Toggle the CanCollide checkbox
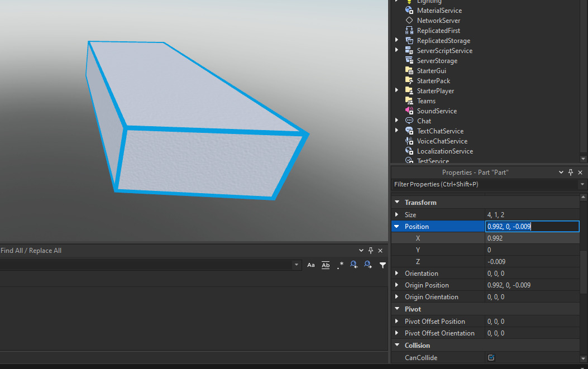The height and width of the screenshot is (369, 588). pyautogui.click(x=491, y=357)
